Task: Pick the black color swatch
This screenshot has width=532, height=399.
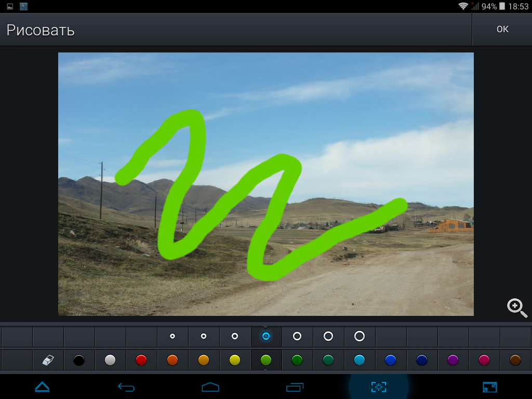Action: 79,360
